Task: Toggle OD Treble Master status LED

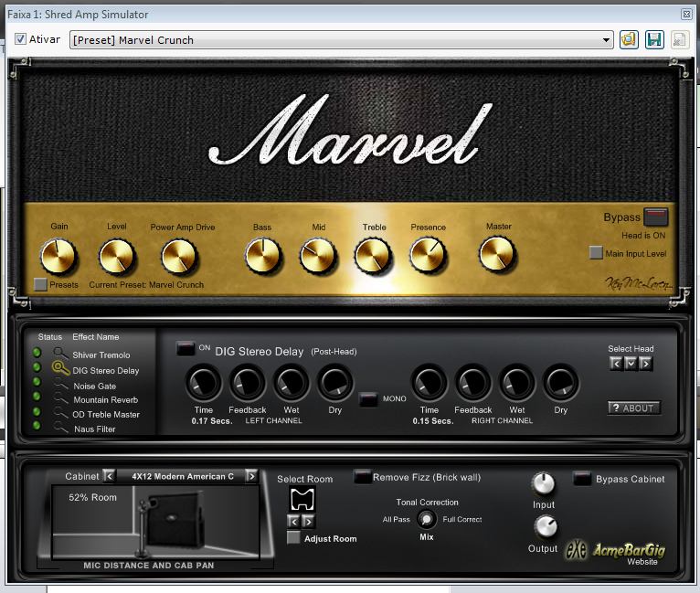Action: 37,411
